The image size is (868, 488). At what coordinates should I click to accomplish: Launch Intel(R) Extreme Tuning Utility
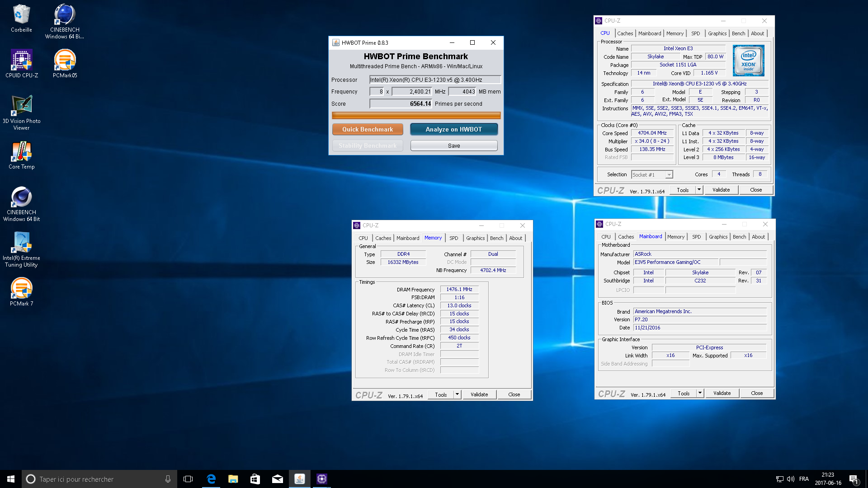coord(21,250)
